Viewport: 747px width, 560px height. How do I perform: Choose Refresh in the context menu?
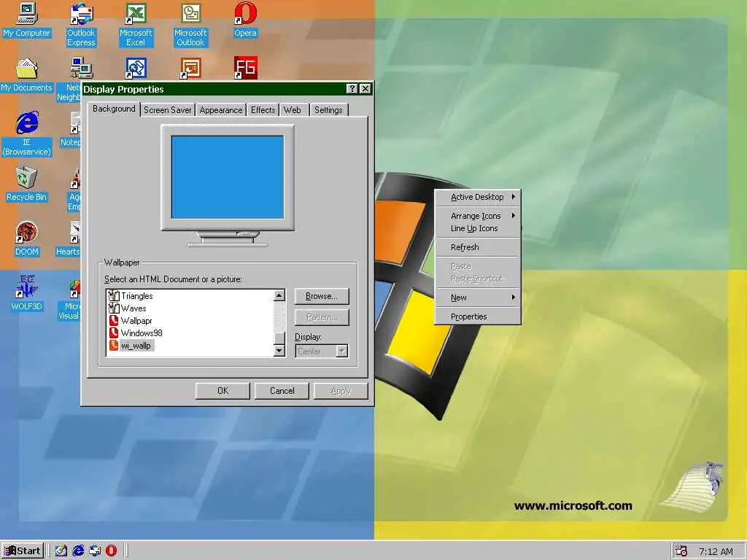(x=478, y=247)
